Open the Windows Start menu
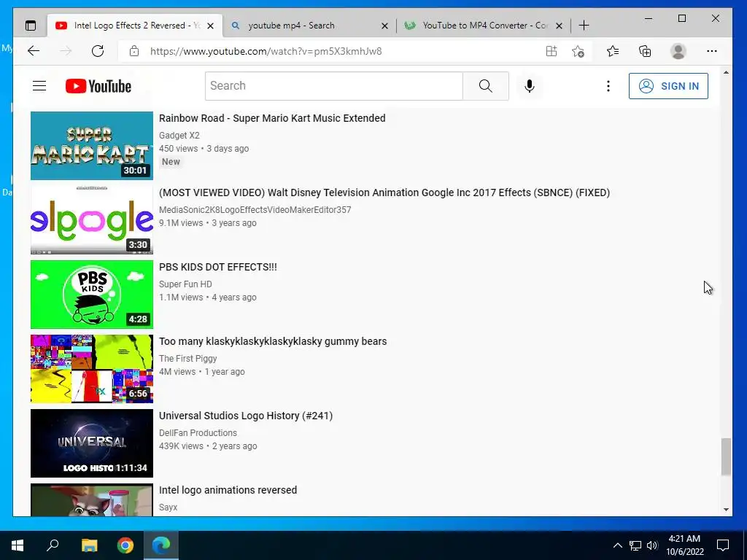This screenshot has width=747, height=560. [18, 545]
